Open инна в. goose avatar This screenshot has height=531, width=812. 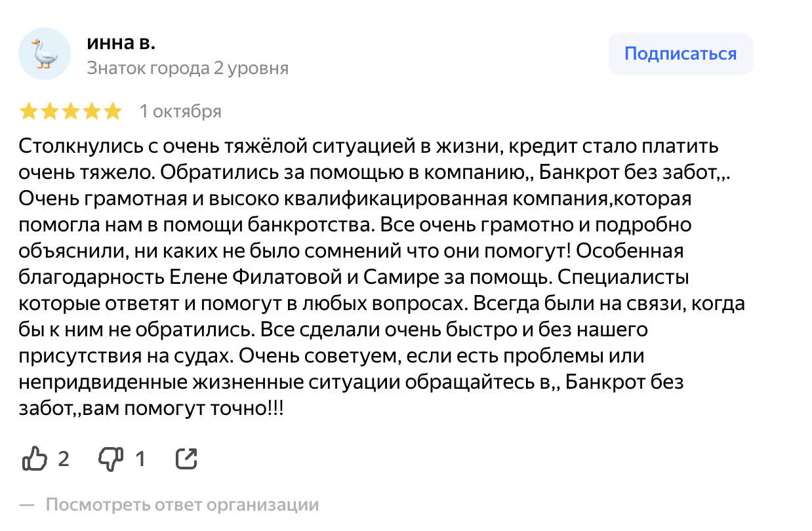(44, 54)
